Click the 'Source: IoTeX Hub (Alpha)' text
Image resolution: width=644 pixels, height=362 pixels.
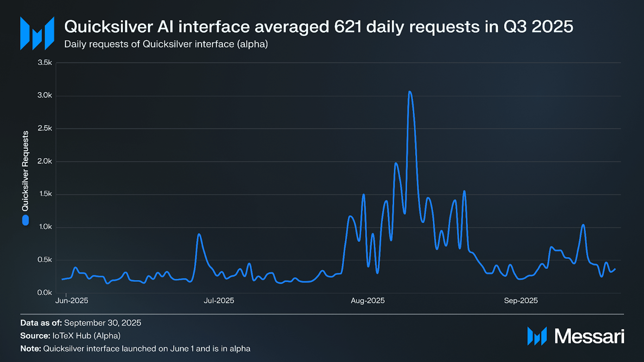[70, 336]
